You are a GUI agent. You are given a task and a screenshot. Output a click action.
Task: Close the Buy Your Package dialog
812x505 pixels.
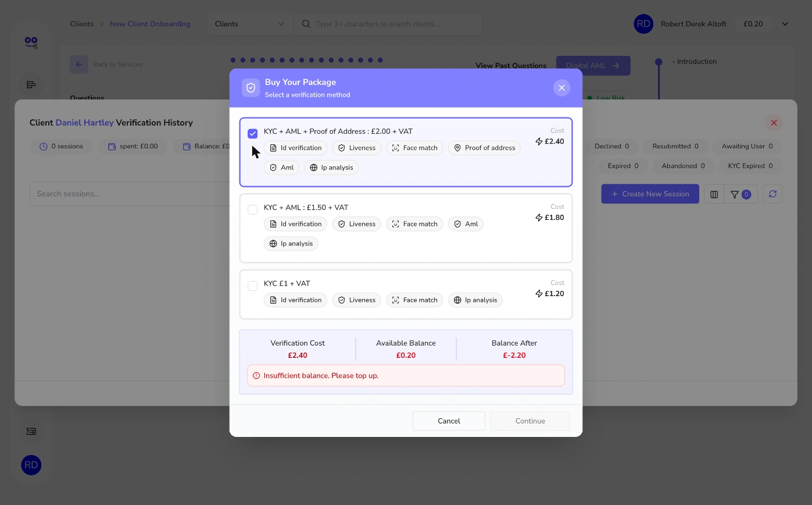pyautogui.click(x=561, y=88)
